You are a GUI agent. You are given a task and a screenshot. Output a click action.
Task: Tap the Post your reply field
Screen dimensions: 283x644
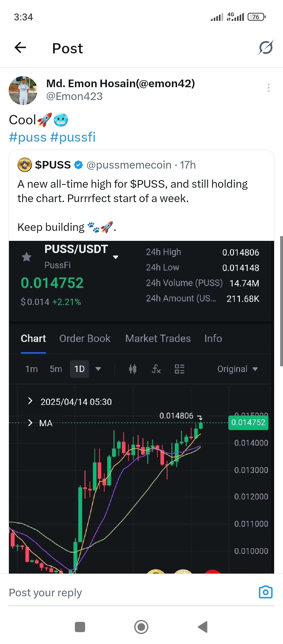[x=131, y=592]
